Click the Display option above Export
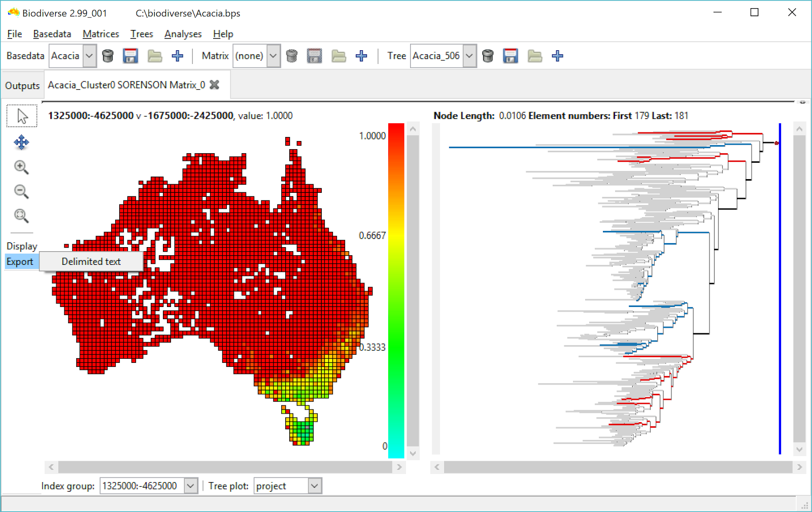Screen dimensions: 812x512 [x=21, y=246]
